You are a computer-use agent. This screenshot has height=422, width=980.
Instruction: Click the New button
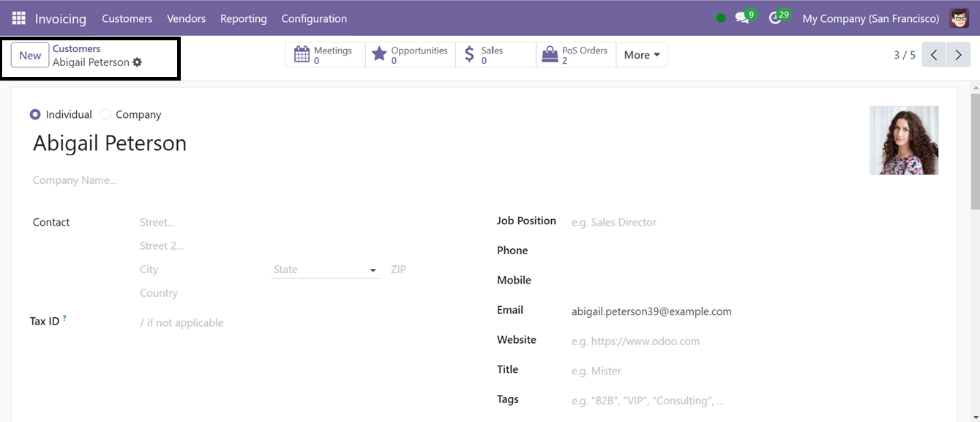coord(30,55)
